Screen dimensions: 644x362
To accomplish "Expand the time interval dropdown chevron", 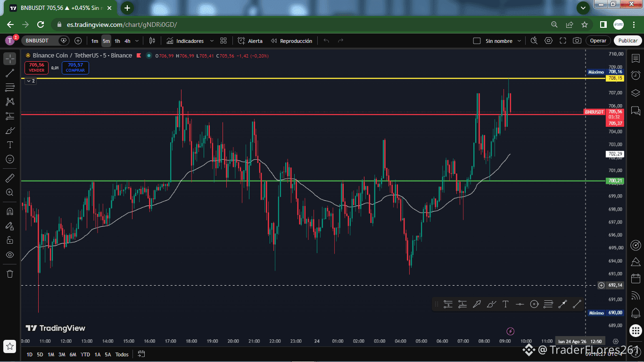I will (137, 41).
